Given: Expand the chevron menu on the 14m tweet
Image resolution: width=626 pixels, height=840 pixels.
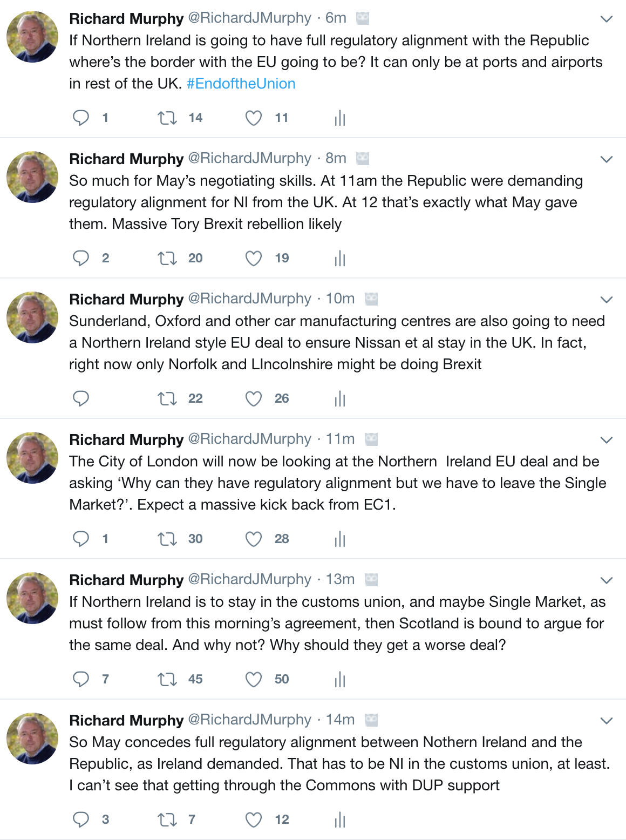Looking at the screenshot, I should point(607,721).
